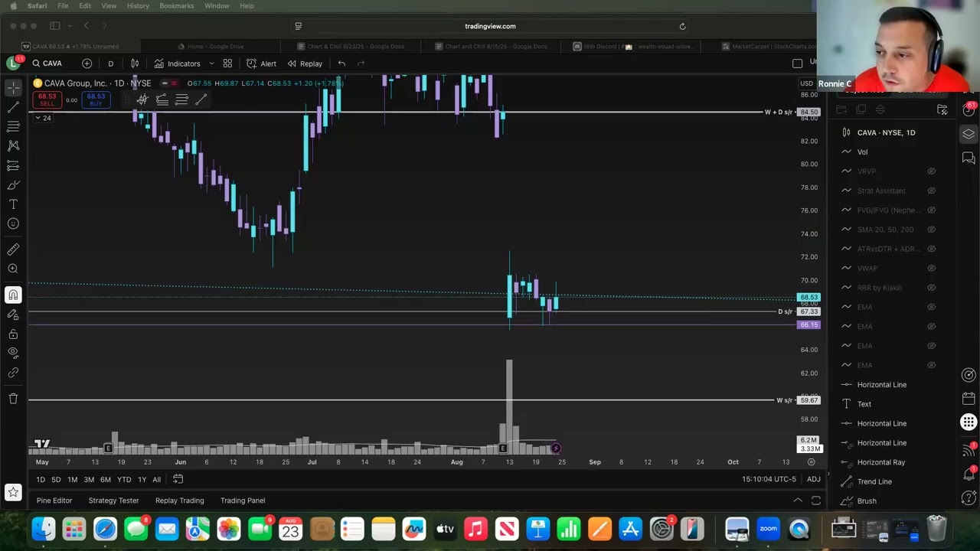980x551 pixels.
Task: Start bar Replay mode
Action: pyautogui.click(x=305, y=64)
